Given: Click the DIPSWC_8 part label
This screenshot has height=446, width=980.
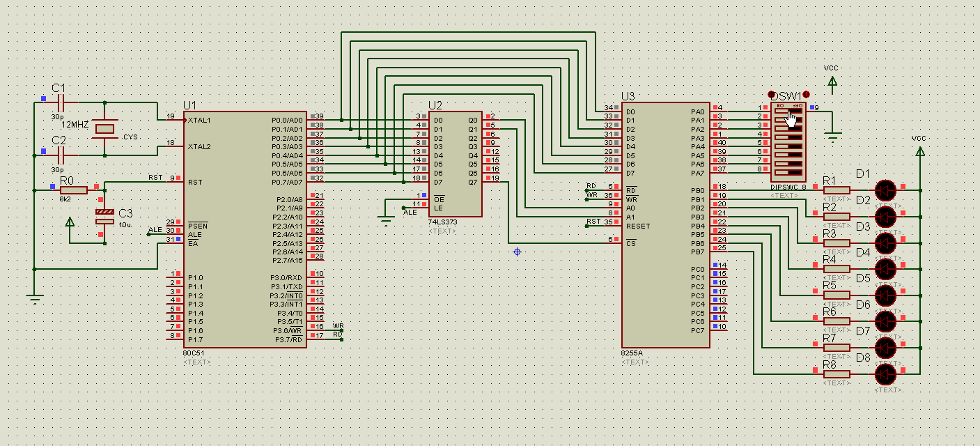Looking at the screenshot, I should [x=788, y=187].
